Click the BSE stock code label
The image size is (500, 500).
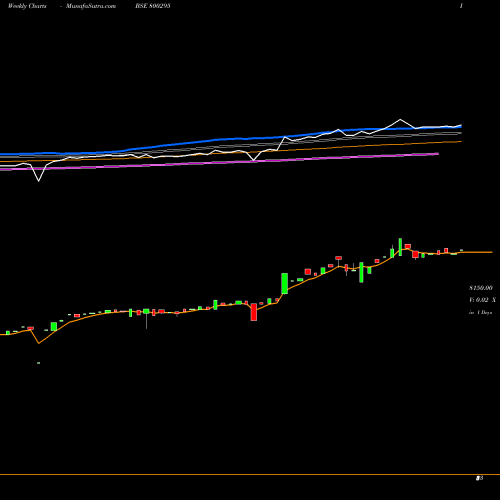pos(153,6)
